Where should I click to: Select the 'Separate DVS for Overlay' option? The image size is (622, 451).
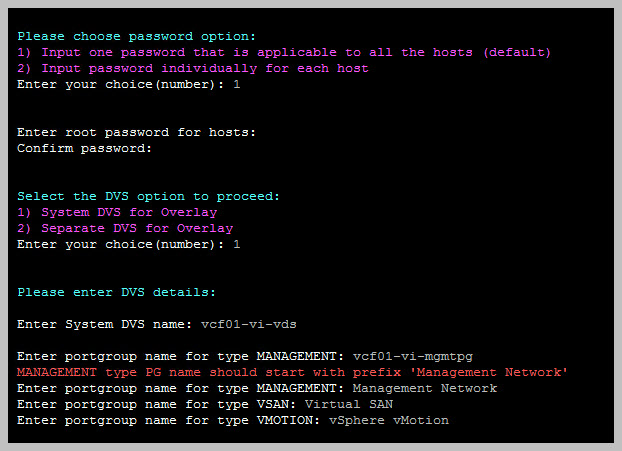coord(125,228)
